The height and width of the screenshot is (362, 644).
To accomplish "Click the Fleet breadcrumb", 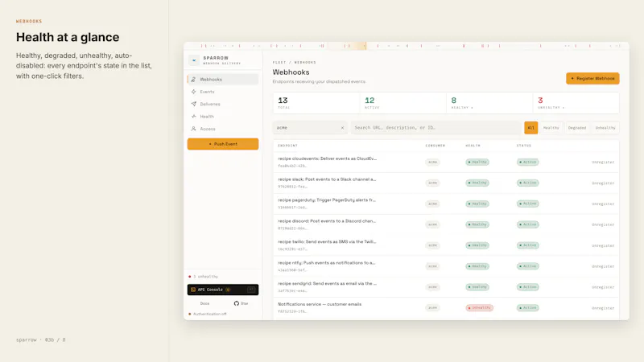I will click(x=279, y=63).
